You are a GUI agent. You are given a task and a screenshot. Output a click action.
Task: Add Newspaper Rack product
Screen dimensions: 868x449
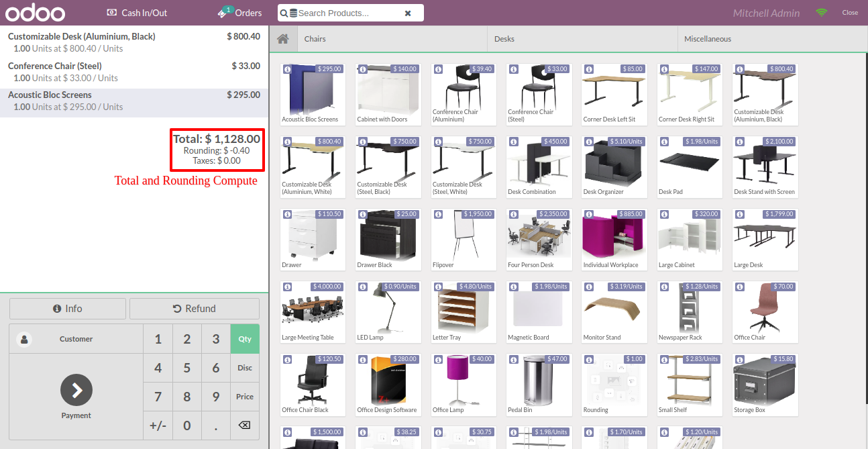[x=690, y=312]
